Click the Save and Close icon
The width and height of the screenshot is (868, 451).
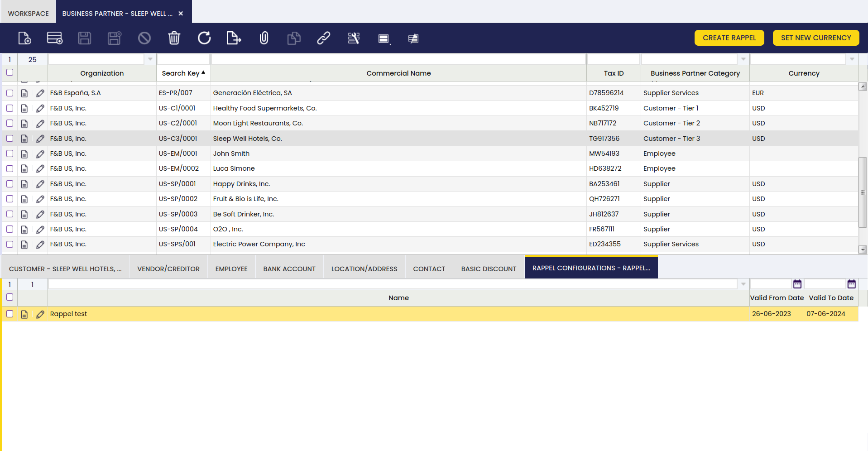tap(115, 38)
